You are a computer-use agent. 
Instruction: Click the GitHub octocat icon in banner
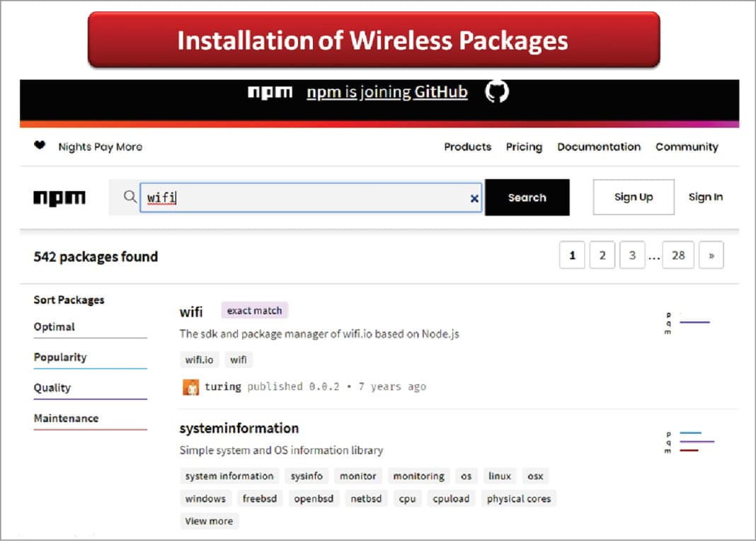[497, 92]
